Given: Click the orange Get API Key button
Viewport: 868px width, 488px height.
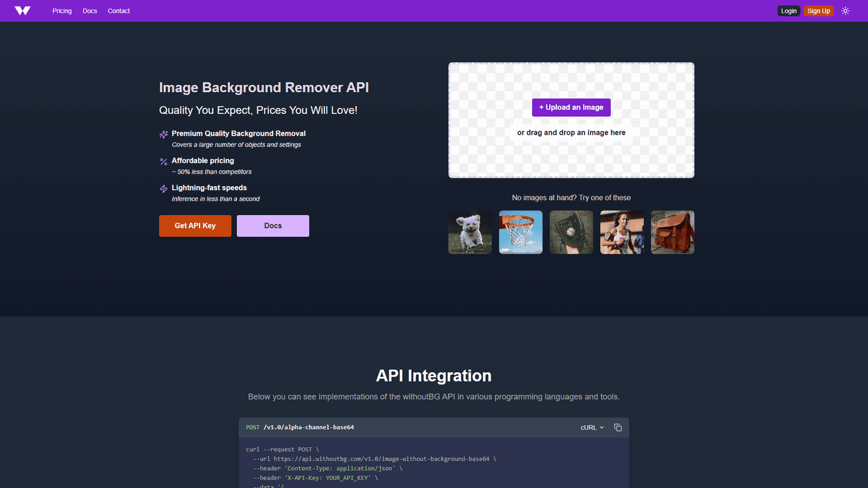Looking at the screenshot, I should pyautogui.click(x=195, y=226).
